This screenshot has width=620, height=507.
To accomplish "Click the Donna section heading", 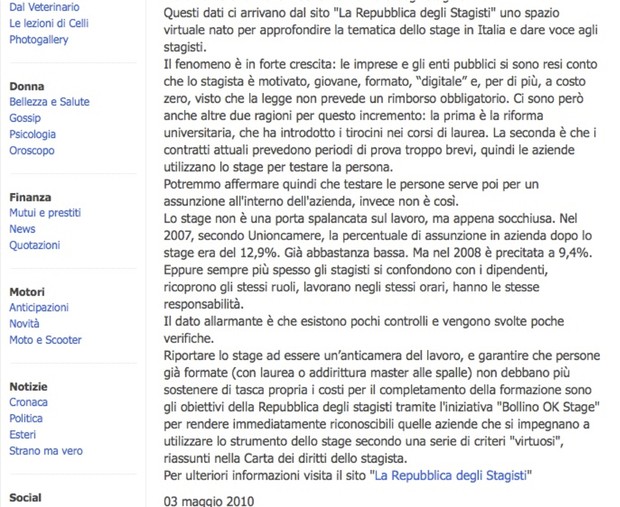I will tap(27, 86).
